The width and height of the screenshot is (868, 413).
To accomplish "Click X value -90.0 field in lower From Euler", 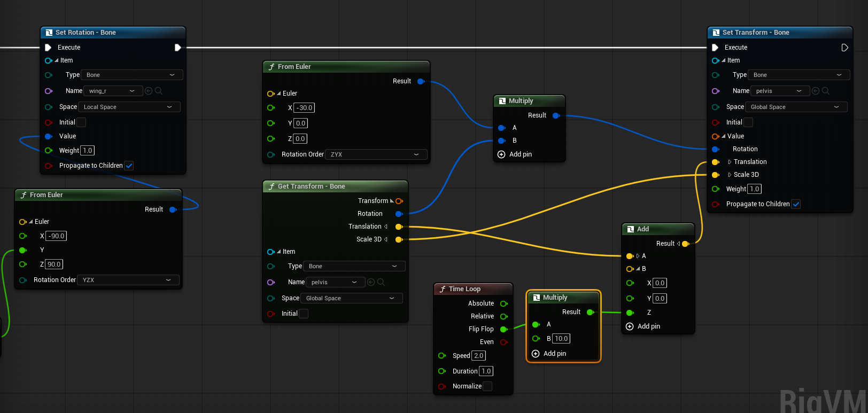I will [56, 236].
